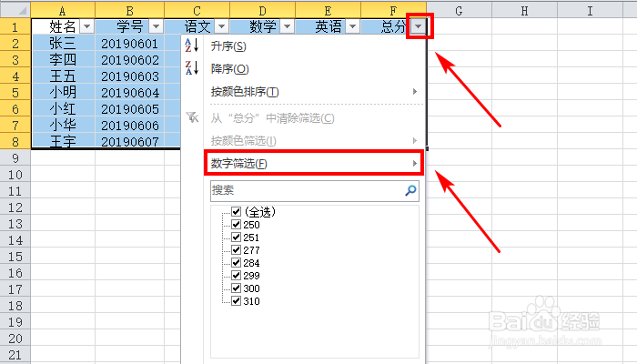This screenshot has height=364, width=637.
Task: Select column G header
Action: click(459, 10)
